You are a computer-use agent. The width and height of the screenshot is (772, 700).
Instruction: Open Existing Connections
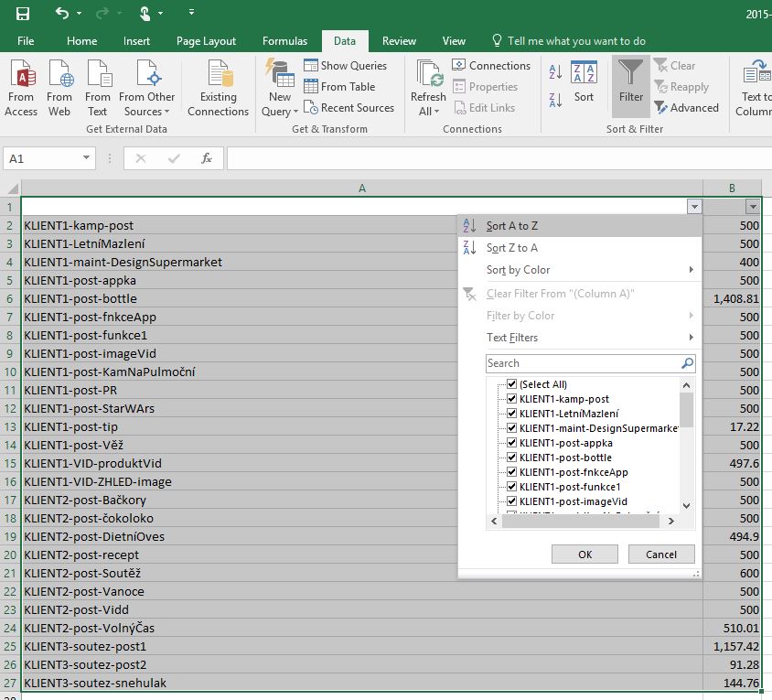coord(218,89)
